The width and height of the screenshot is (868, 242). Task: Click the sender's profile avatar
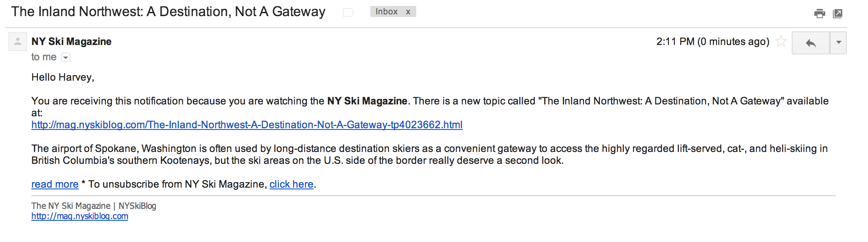[18, 42]
